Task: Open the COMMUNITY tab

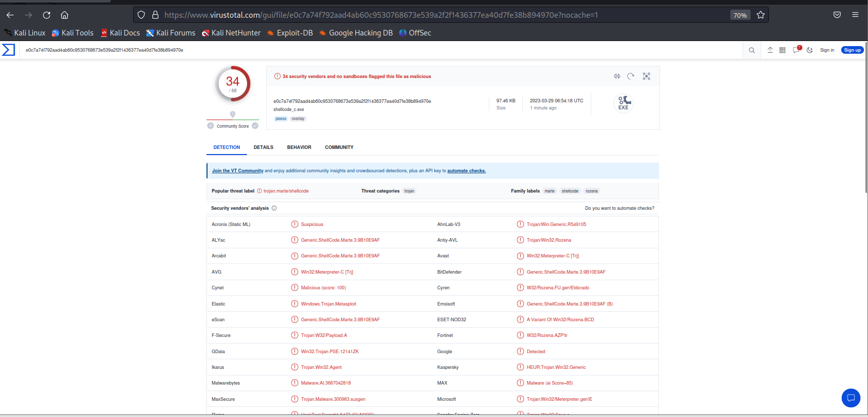Action: (339, 147)
